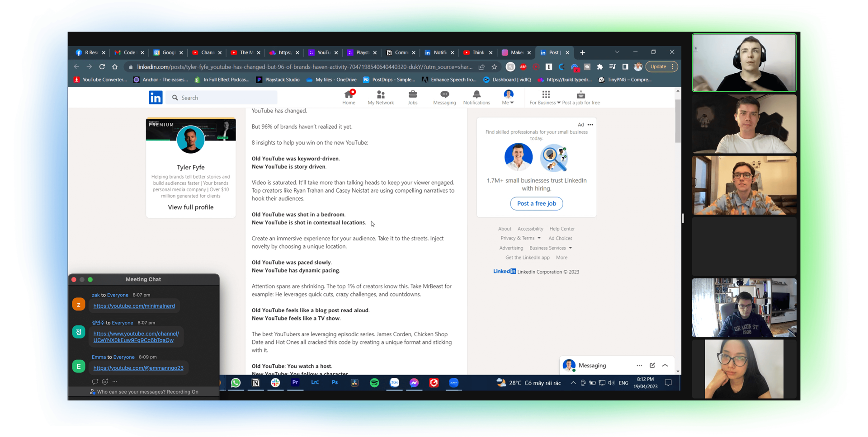Open the Help Center footer link
Viewport: 868px width, 437px height.
[x=562, y=229]
